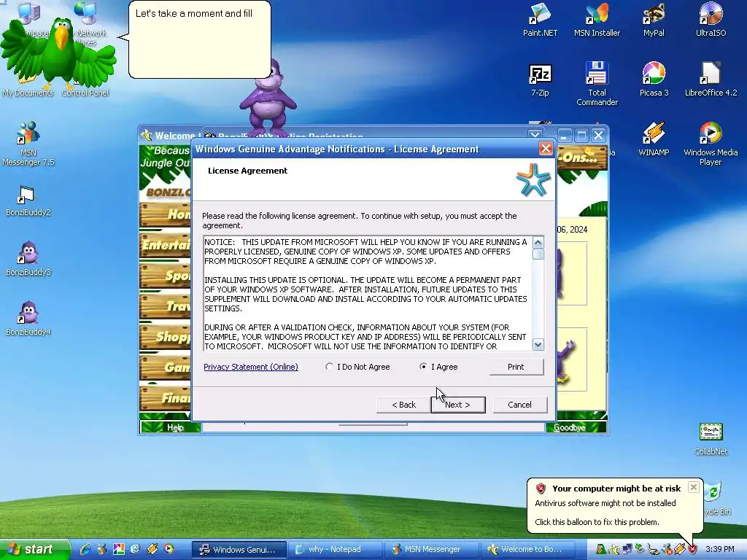The width and height of the screenshot is (747, 560).
Task: Launch the Picasa 3 desktop shortcut
Action: [x=654, y=80]
